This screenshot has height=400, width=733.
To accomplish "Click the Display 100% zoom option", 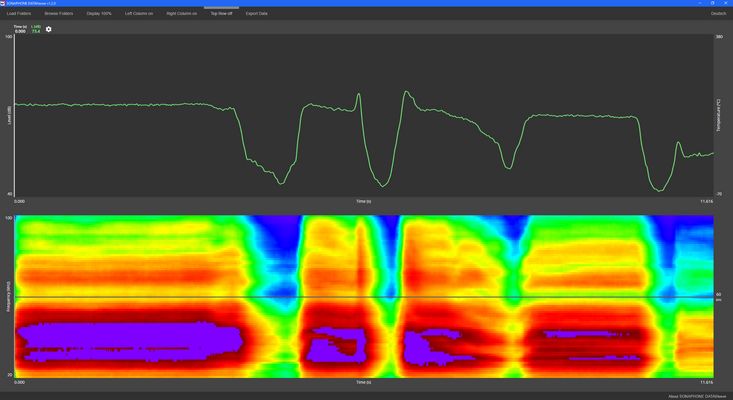I will [x=99, y=14].
